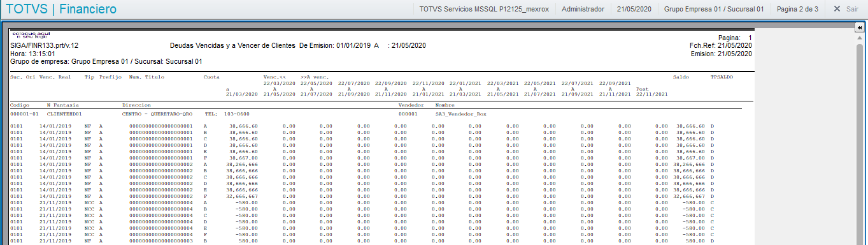Screen dimensions: 868x245
Task: Click the 'N Fantasia' header label
Action: click(x=62, y=105)
